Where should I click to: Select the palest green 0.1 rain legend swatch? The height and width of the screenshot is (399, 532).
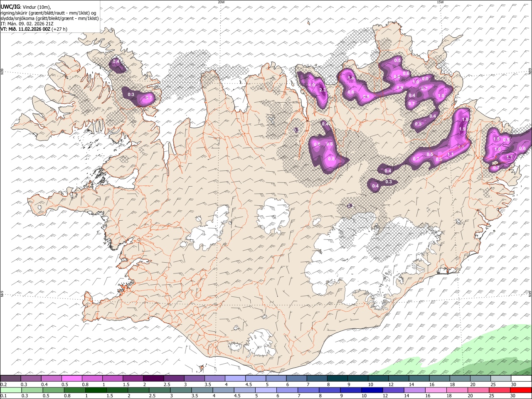pos(11,390)
